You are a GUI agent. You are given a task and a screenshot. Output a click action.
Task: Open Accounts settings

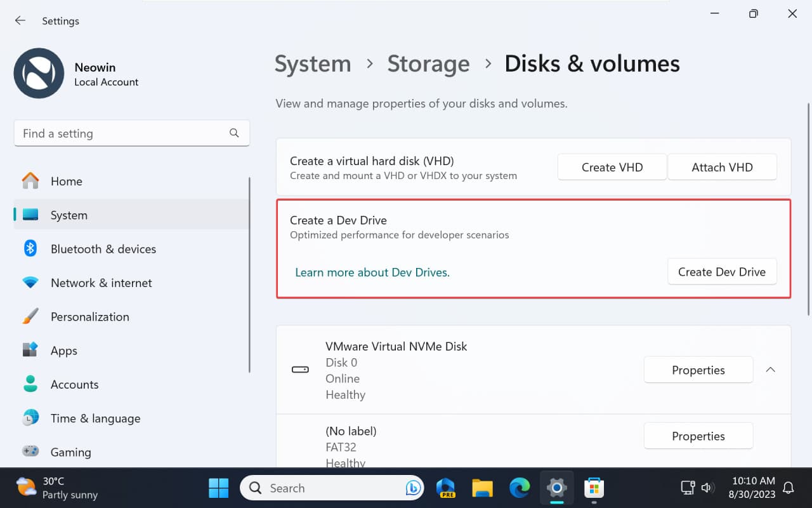pos(74,384)
